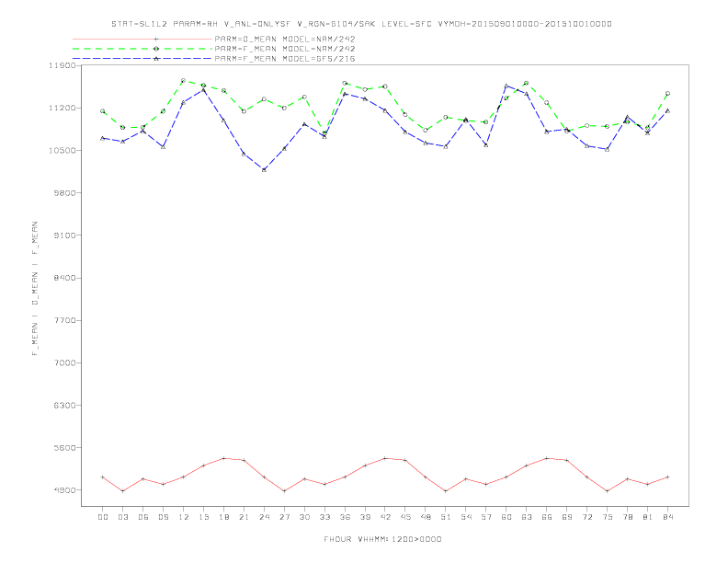Click x-axis tick label 27
The width and height of the screenshot is (728, 563).
tap(284, 517)
